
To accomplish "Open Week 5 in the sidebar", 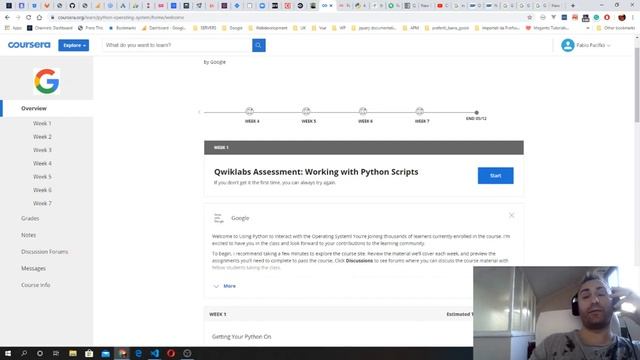I will [42, 177].
